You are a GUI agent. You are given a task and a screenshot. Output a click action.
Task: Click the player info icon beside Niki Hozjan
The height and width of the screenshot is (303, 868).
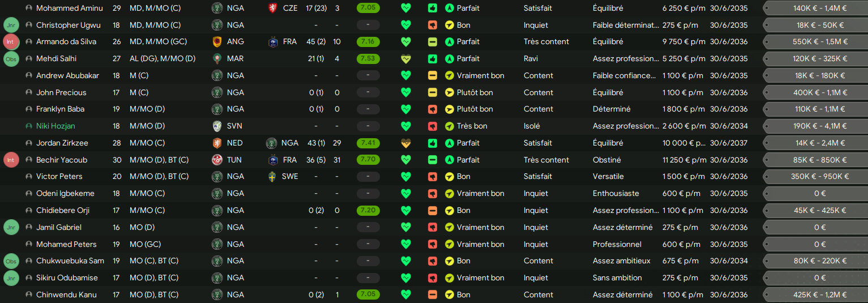[29, 126]
